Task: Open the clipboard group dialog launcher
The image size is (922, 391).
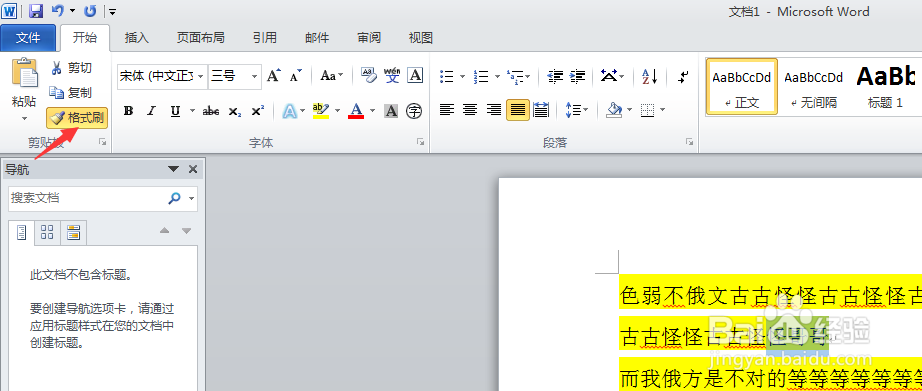Action: pyautogui.click(x=103, y=142)
